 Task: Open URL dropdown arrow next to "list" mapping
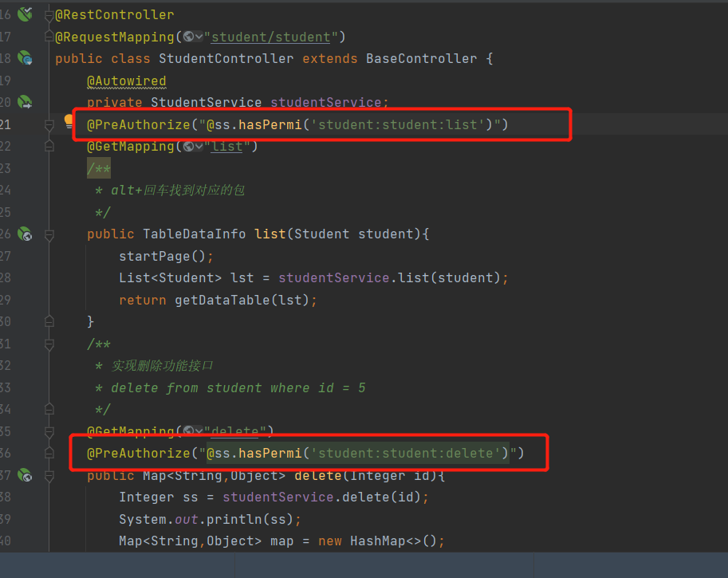(x=199, y=146)
